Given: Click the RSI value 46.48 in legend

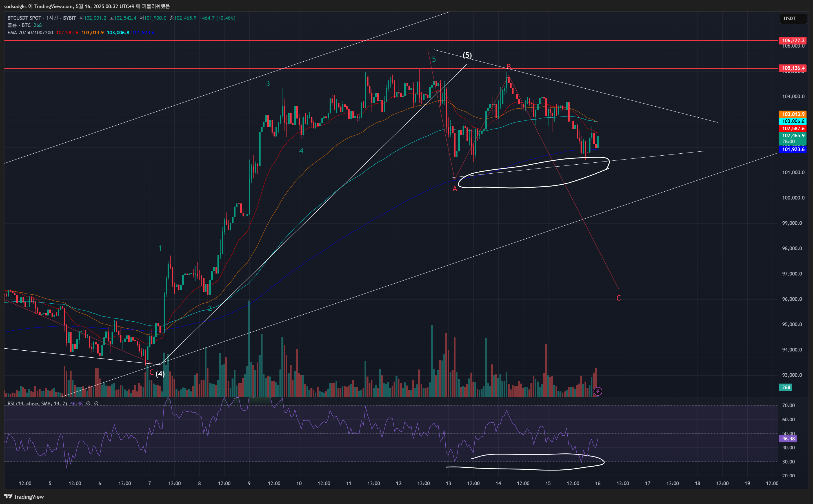Looking at the screenshot, I should click(76, 403).
